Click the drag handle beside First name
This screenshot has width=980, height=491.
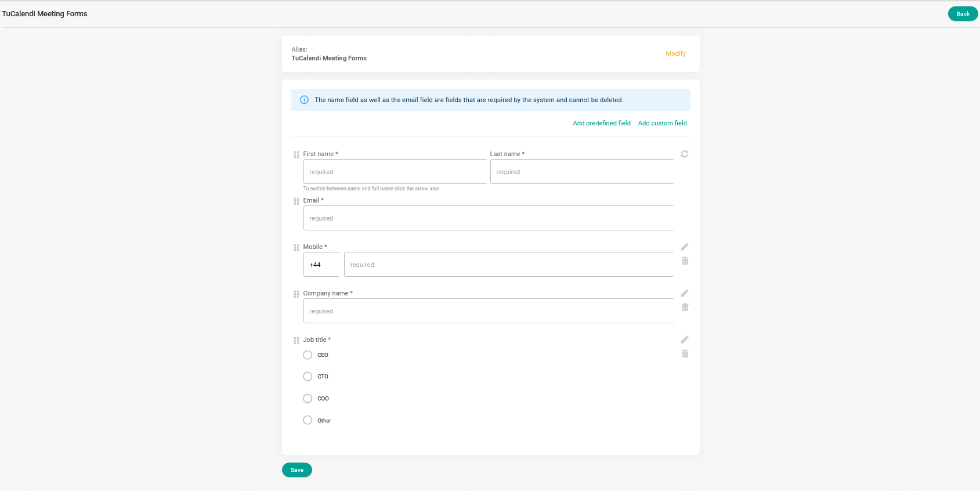(x=296, y=154)
